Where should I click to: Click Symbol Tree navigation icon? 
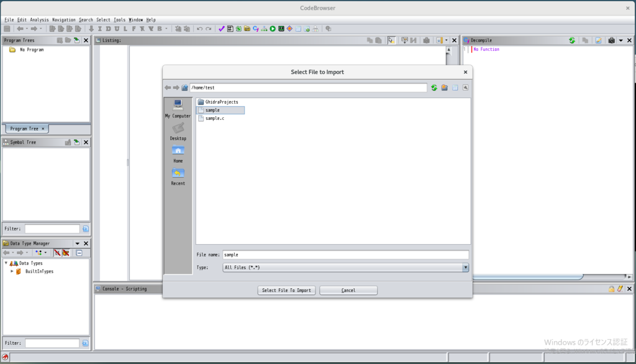tap(76, 142)
